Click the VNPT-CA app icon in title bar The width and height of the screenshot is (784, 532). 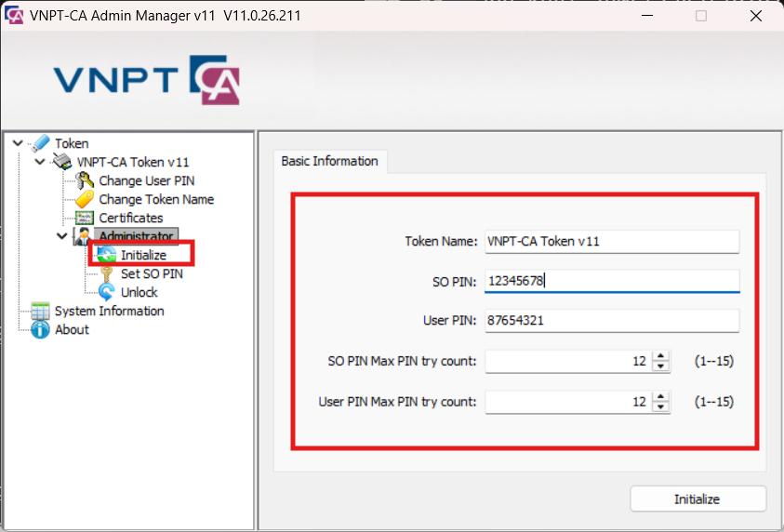point(14,16)
